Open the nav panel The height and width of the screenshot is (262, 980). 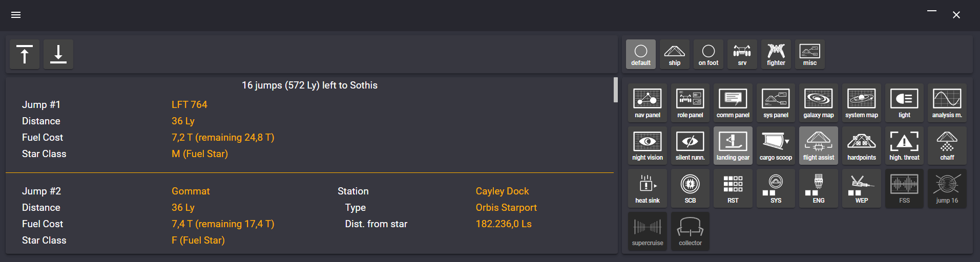pyautogui.click(x=648, y=102)
